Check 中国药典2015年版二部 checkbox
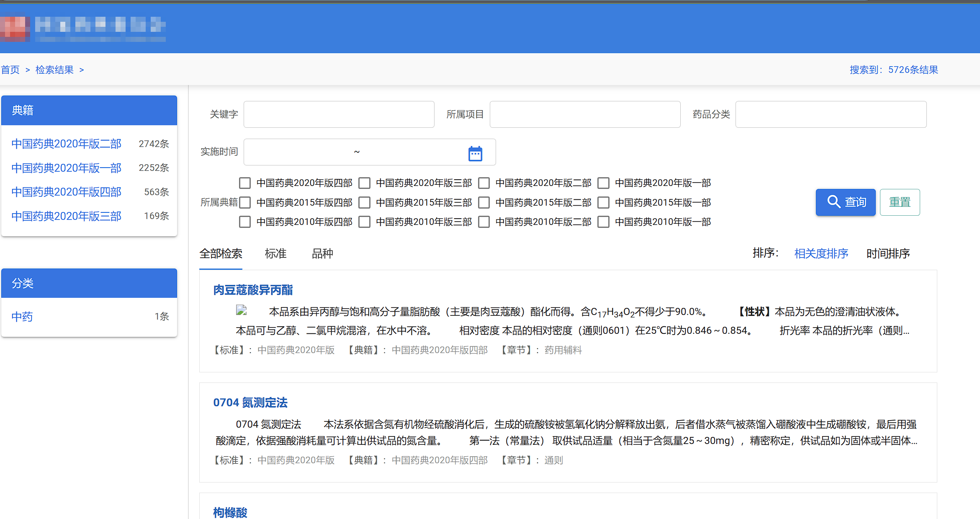Viewport: 980px width, 519px height. pos(484,203)
